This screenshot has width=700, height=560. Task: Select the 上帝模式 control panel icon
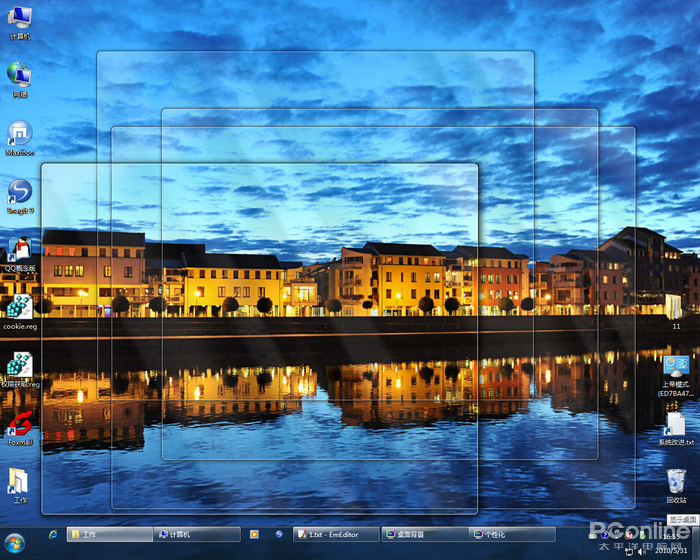676,376
